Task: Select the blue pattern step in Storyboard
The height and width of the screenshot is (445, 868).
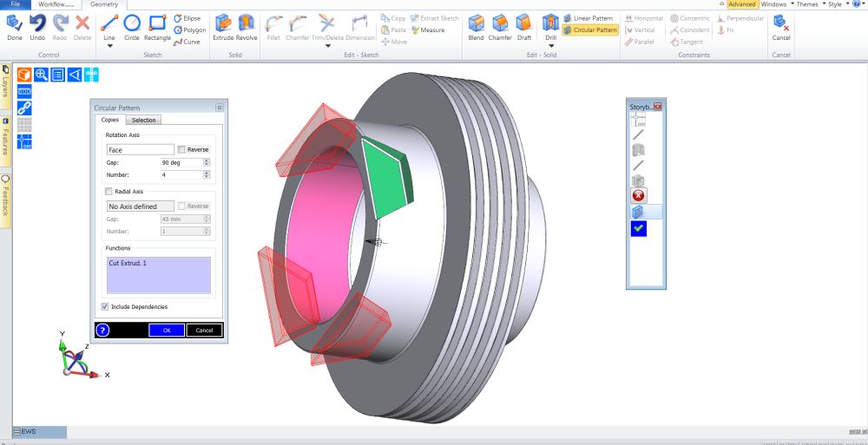Action: coord(638,212)
